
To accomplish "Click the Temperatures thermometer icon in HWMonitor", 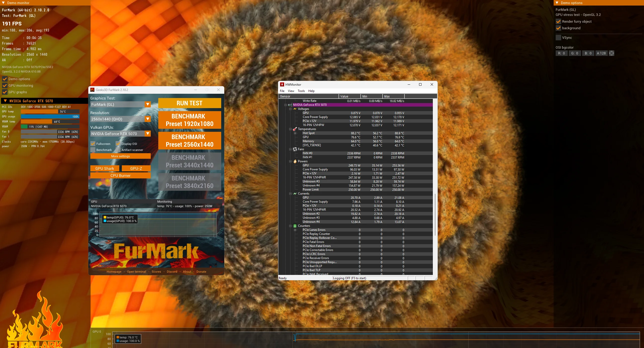I will (x=295, y=129).
